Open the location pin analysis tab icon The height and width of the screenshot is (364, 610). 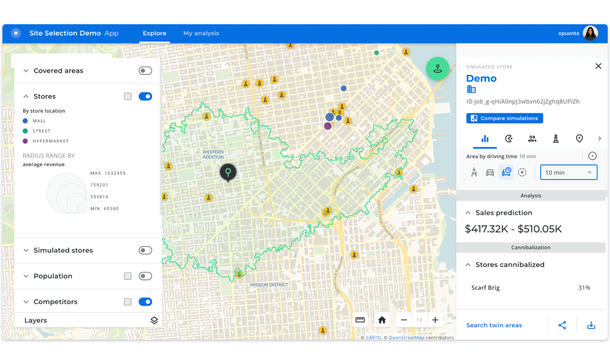(579, 139)
